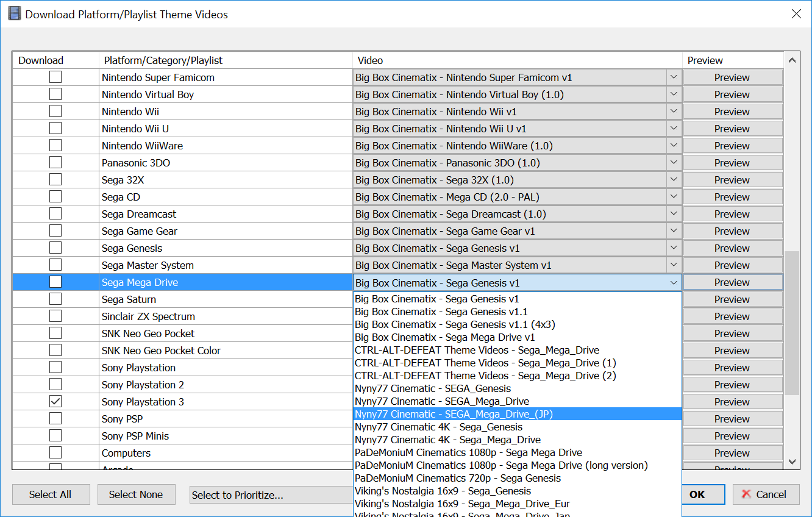Choose PaDeMoniuM 1080p Sega Mega Drive (long version)
Viewport: 812px width, 517px height.
coord(518,465)
